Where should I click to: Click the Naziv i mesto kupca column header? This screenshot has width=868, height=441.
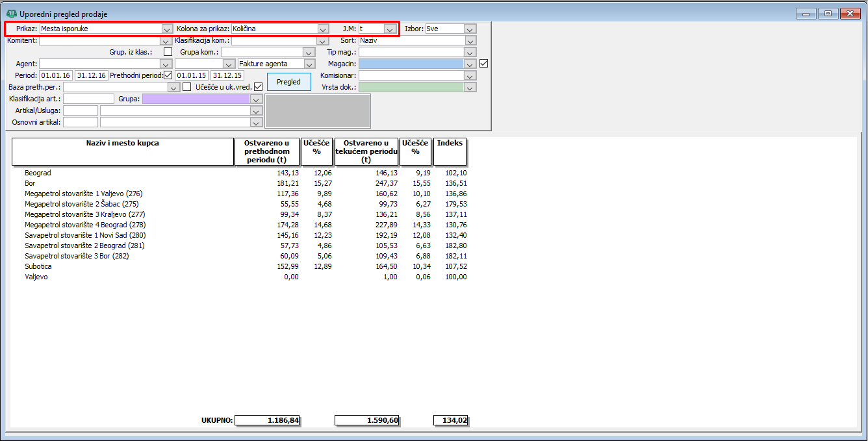(123, 151)
